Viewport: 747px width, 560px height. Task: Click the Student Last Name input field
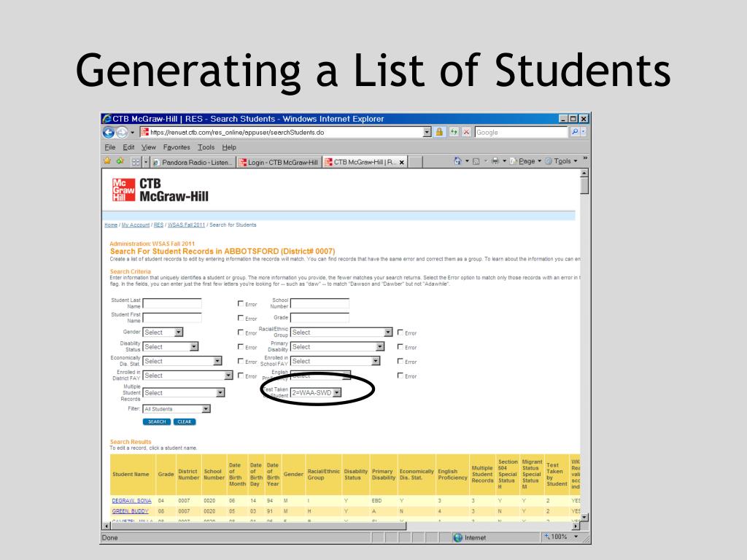(x=172, y=303)
